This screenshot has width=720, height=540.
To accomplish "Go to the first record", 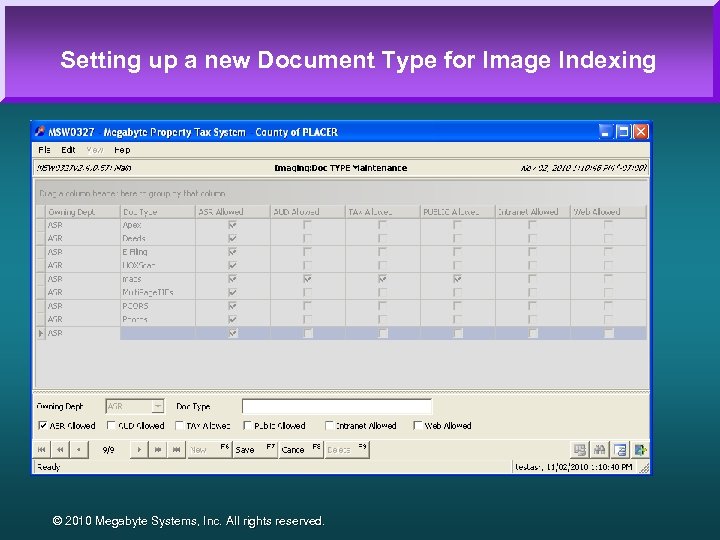I will coord(42,450).
